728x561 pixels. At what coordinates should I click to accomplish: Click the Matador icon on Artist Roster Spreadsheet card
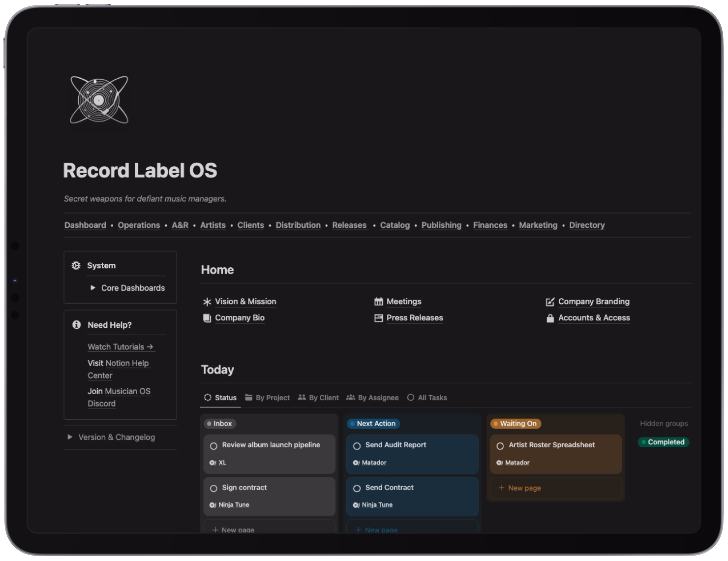(x=499, y=463)
